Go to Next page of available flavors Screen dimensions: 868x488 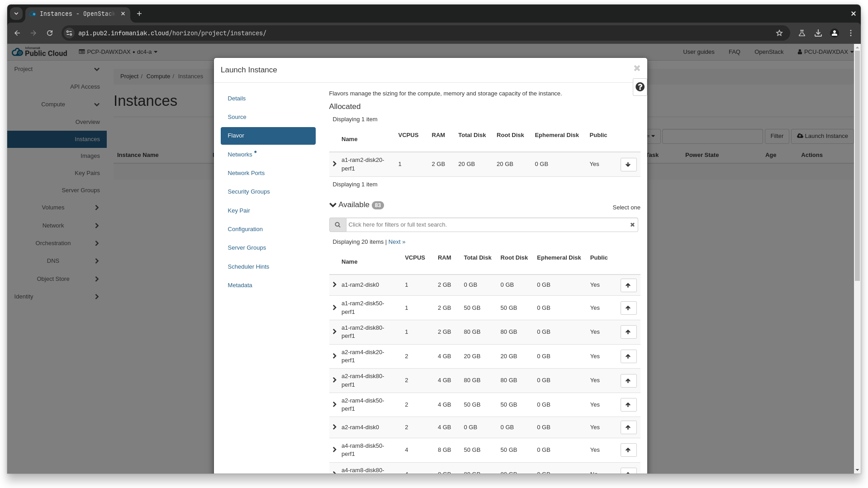tap(397, 242)
